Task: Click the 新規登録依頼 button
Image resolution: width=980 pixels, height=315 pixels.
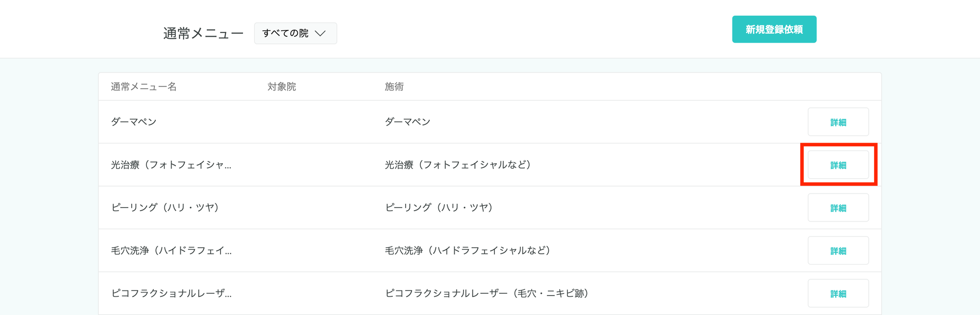Action: tap(774, 29)
